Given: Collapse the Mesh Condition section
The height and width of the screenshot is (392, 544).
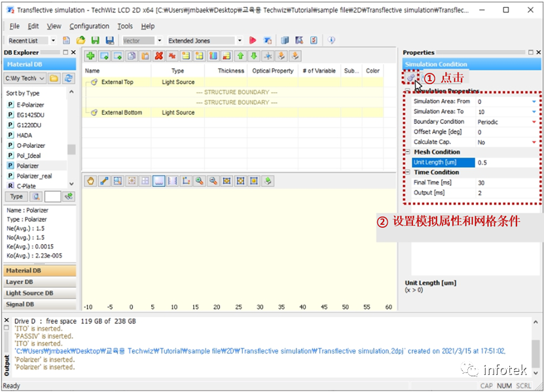Looking at the screenshot, I should [408, 152].
